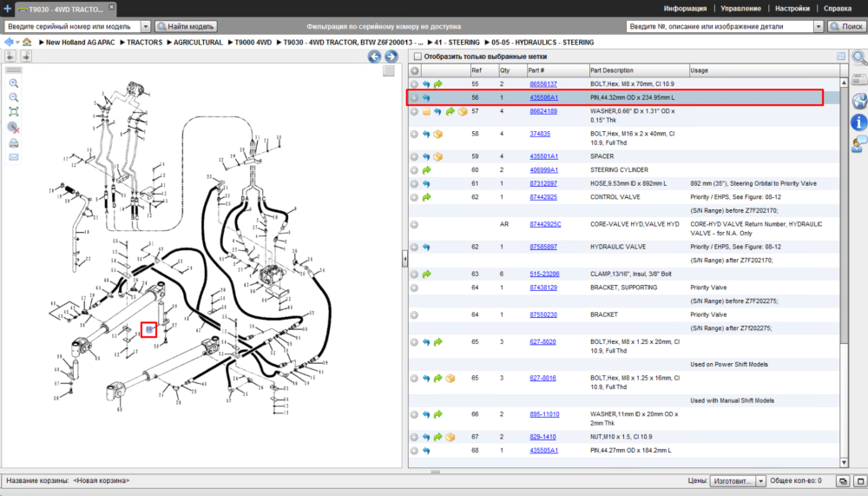Toggle the add circle for row 55
Viewport: 868px width, 496px height.
pos(414,84)
